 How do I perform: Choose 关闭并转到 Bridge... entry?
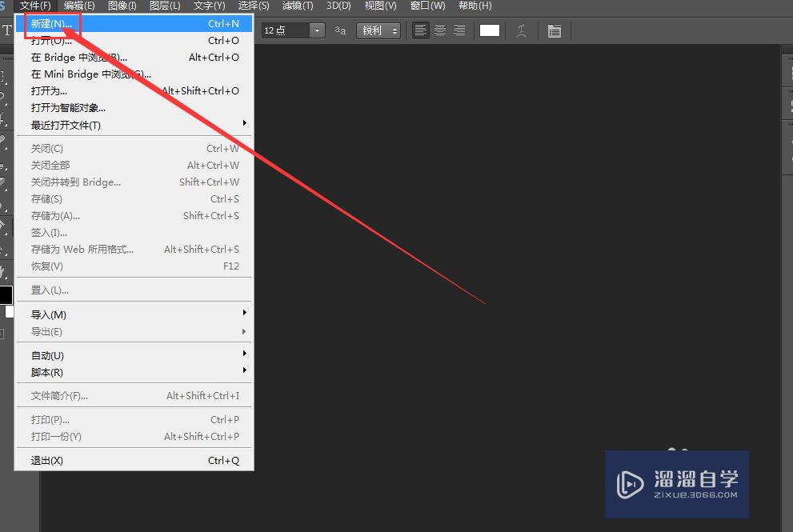(x=134, y=182)
